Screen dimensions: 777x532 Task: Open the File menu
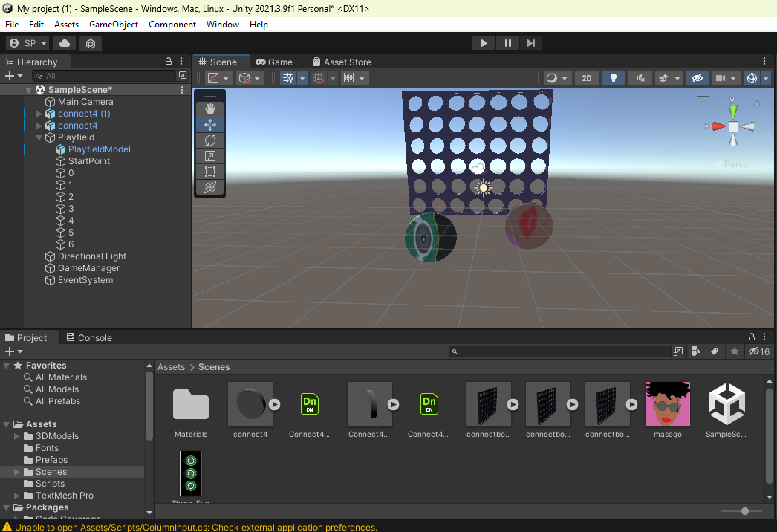(12, 25)
